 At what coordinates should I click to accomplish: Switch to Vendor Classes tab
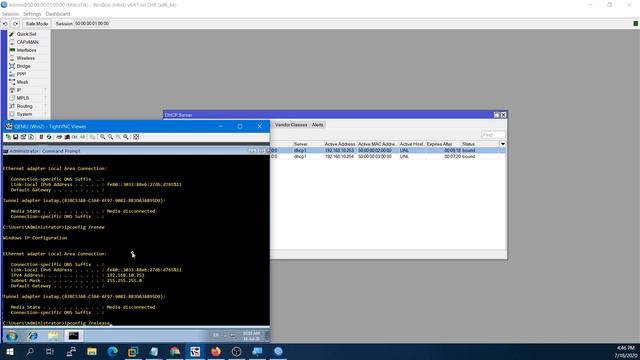(x=291, y=125)
